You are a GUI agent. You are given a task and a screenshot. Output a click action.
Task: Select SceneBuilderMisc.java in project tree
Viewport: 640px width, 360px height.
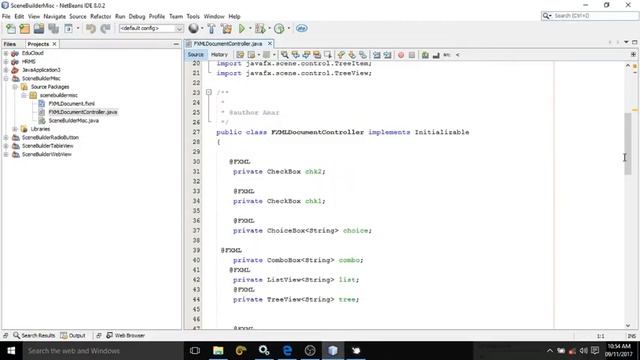pos(73,120)
